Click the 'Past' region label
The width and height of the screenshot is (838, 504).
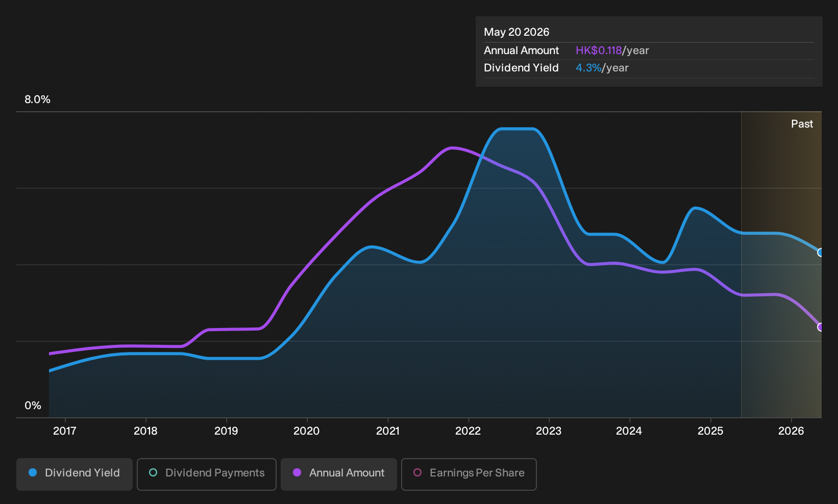802,124
